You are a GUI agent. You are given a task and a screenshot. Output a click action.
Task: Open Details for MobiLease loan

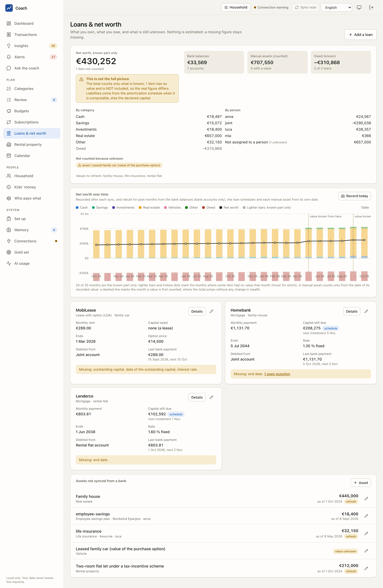tap(197, 311)
